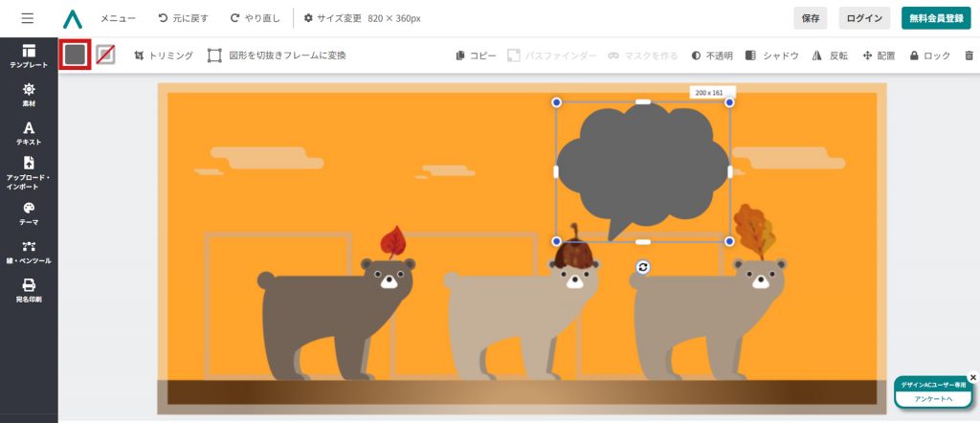Click the 保存 save button
This screenshot has height=423, width=980.
[810, 18]
